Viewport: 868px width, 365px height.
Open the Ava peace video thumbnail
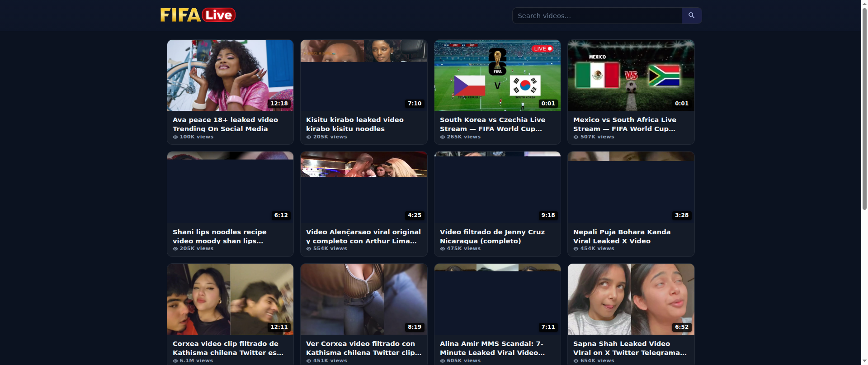point(230,75)
